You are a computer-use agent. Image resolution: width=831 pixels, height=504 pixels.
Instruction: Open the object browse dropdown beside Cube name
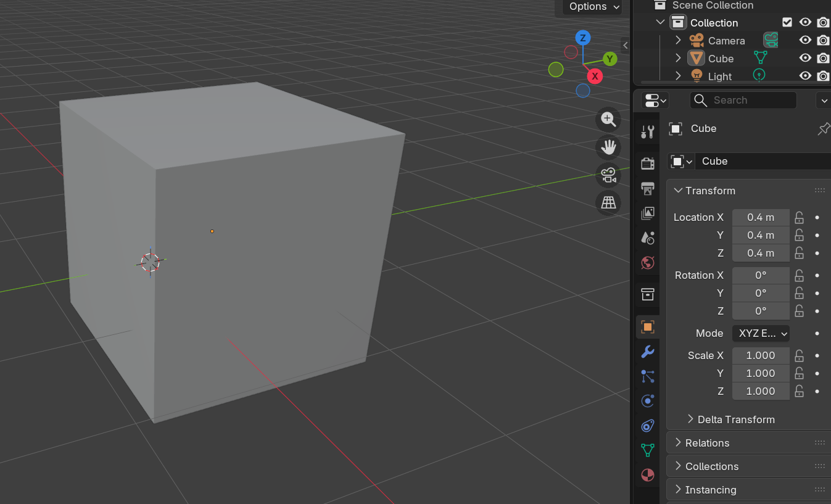(x=681, y=161)
